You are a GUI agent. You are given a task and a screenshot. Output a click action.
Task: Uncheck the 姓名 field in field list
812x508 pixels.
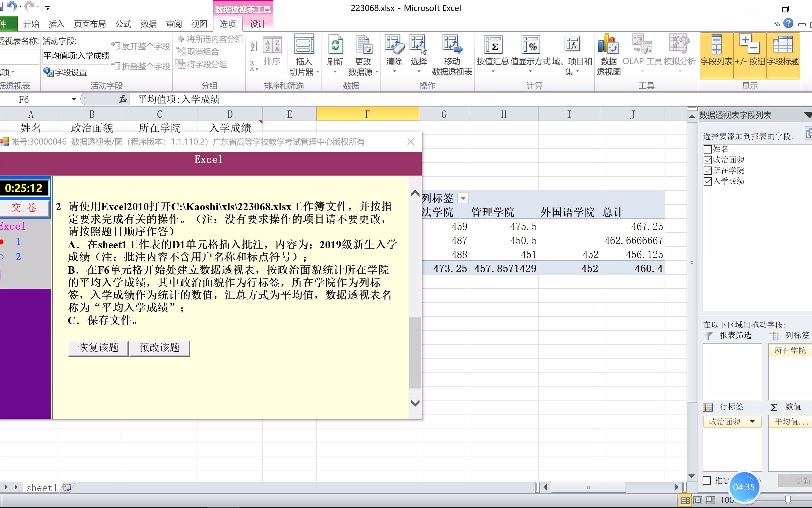707,149
